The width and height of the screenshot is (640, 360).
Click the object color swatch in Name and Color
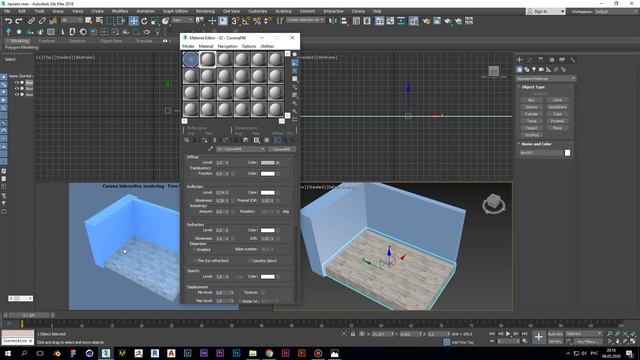pos(567,153)
